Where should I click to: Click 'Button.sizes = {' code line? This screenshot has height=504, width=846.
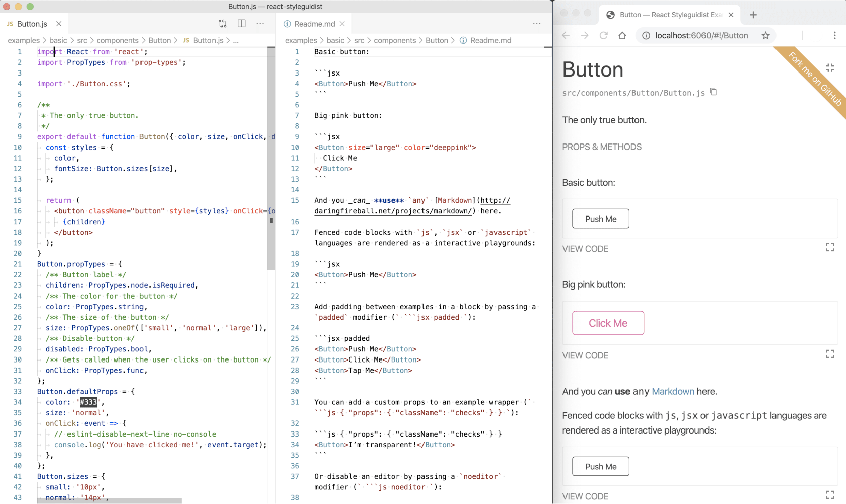(71, 476)
